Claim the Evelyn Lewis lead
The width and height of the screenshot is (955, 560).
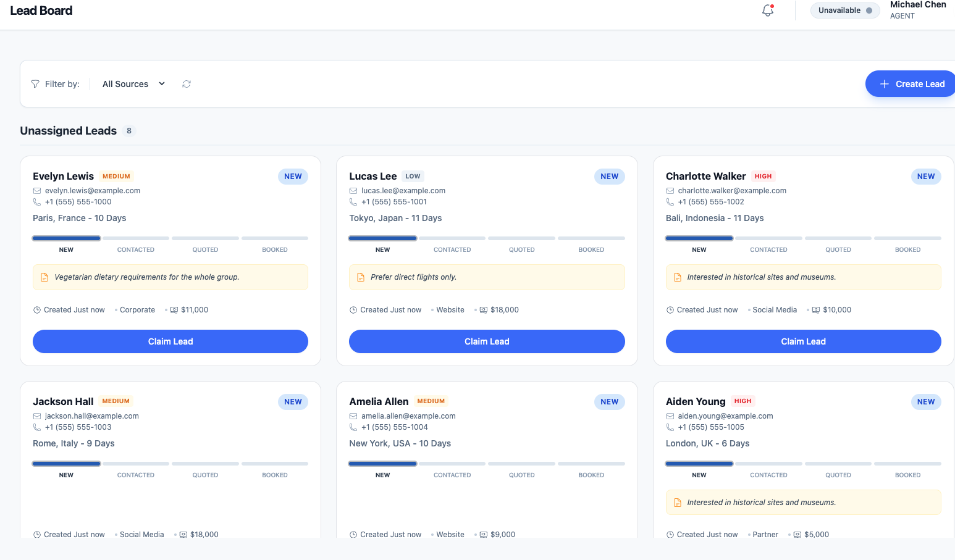pos(170,341)
